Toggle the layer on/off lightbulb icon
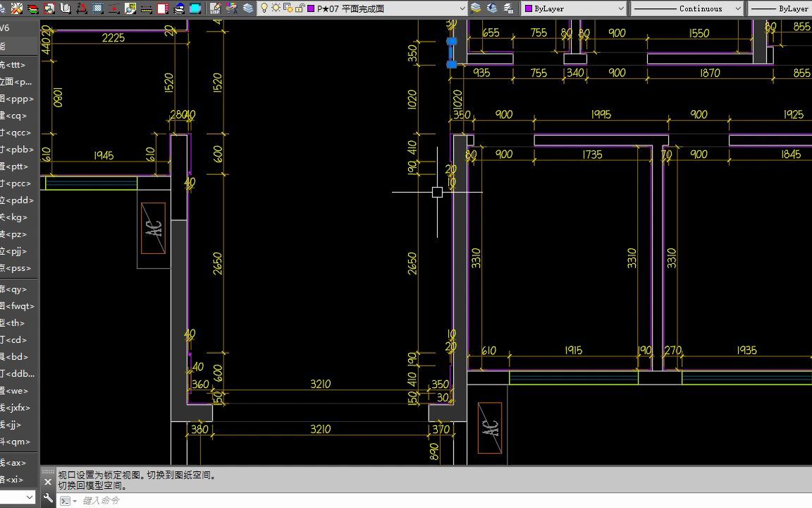This screenshot has height=508, width=812. pos(264,8)
